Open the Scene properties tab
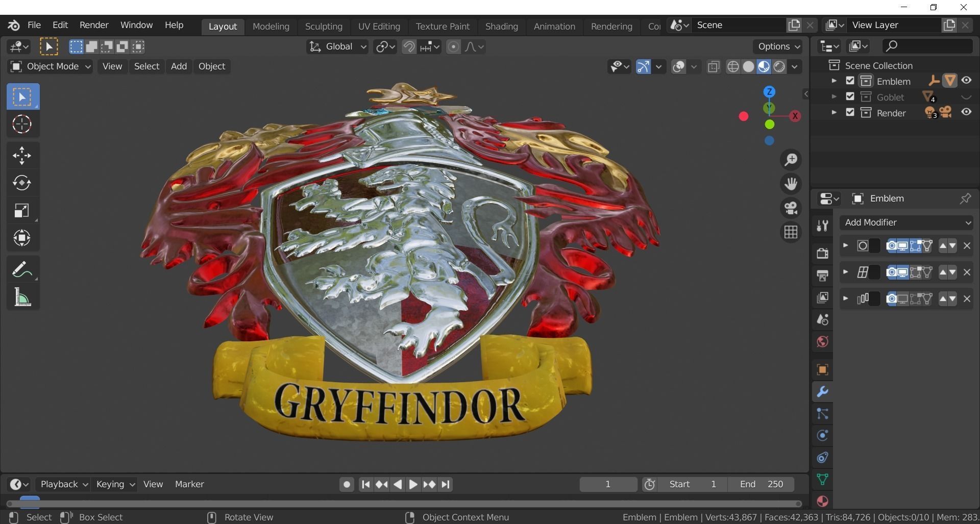This screenshot has width=980, height=524. (822, 319)
